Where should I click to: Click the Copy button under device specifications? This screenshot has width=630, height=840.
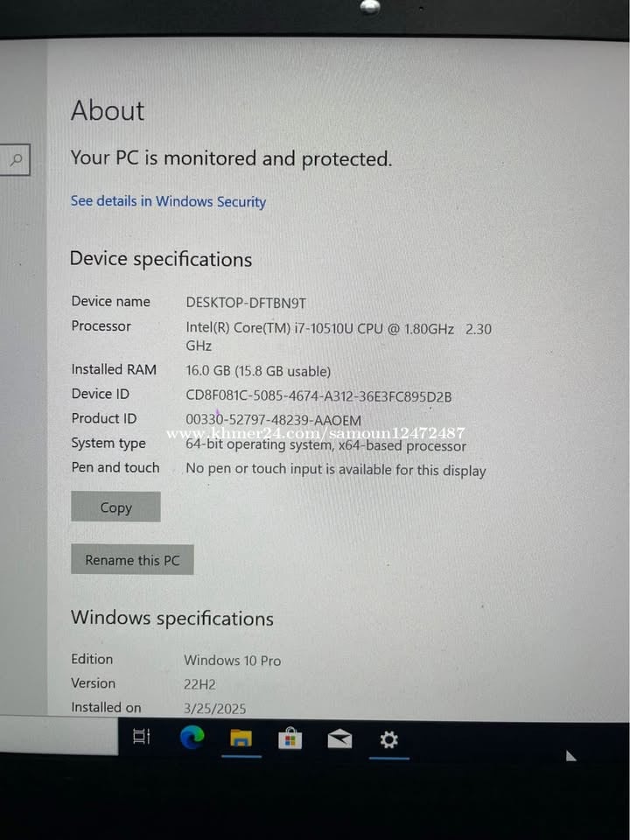pyautogui.click(x=115, y=507)
